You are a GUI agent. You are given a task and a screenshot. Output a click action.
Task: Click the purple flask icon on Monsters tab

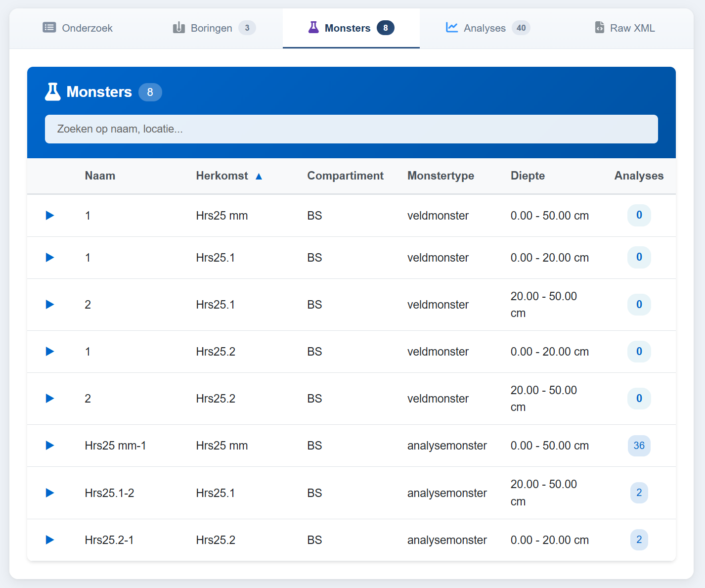313,28
